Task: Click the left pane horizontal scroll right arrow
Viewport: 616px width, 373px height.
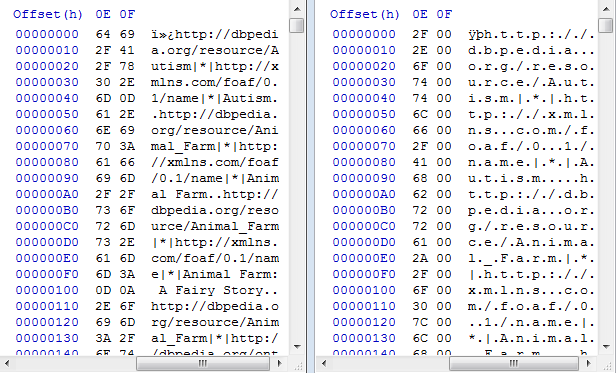Action: click(x=279, y=363)
